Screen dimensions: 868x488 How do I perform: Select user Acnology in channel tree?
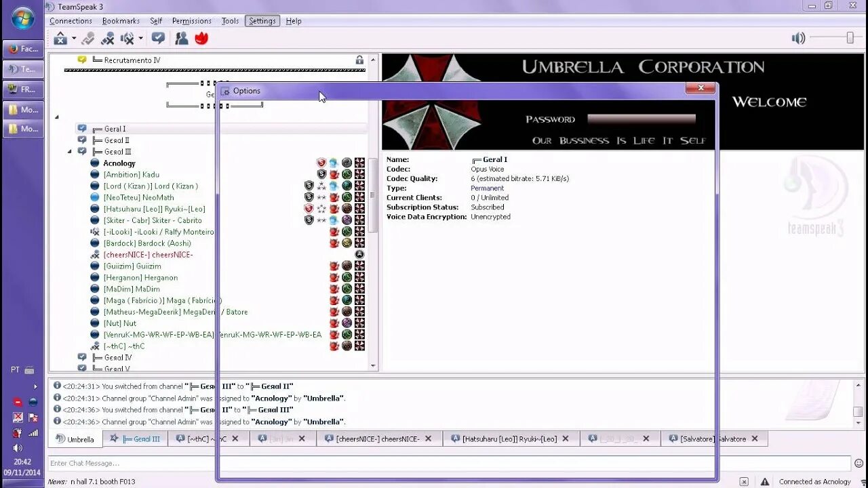click(119, 163)
